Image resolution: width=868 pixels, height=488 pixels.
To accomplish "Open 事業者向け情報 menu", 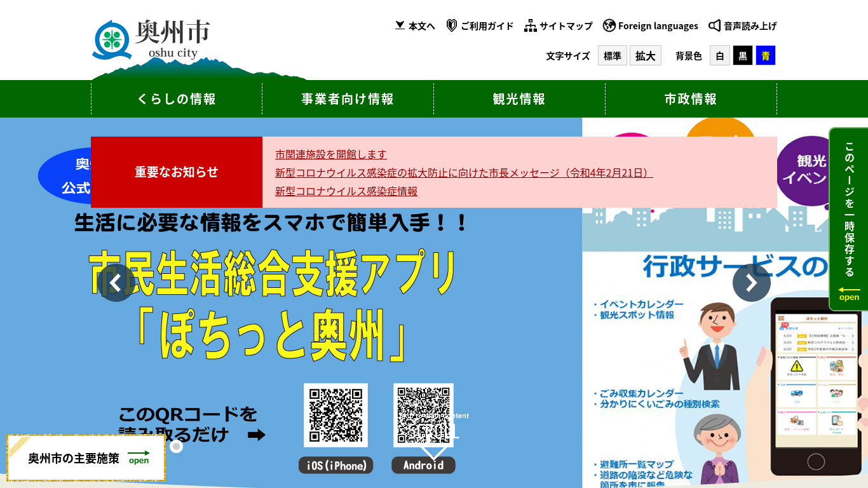I will pyautogui.click(x=348, y=99).
